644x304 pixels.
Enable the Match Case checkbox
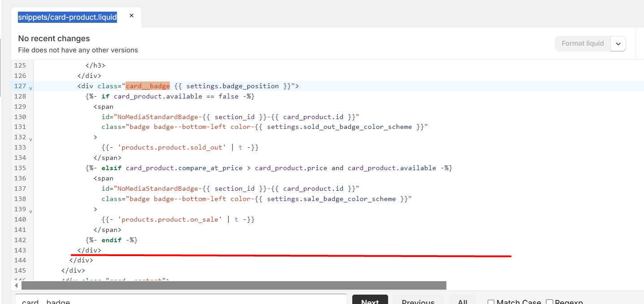491,302
